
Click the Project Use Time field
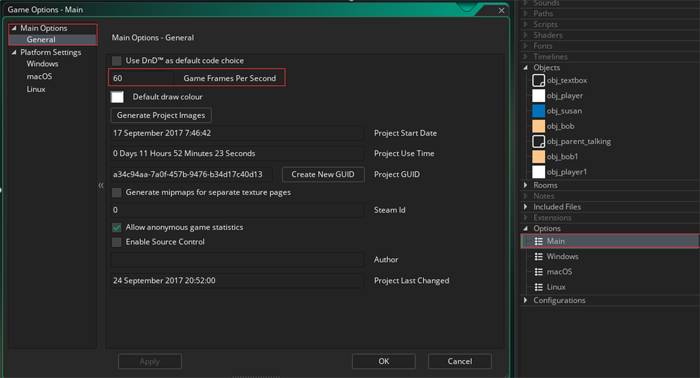coord(238,154)
